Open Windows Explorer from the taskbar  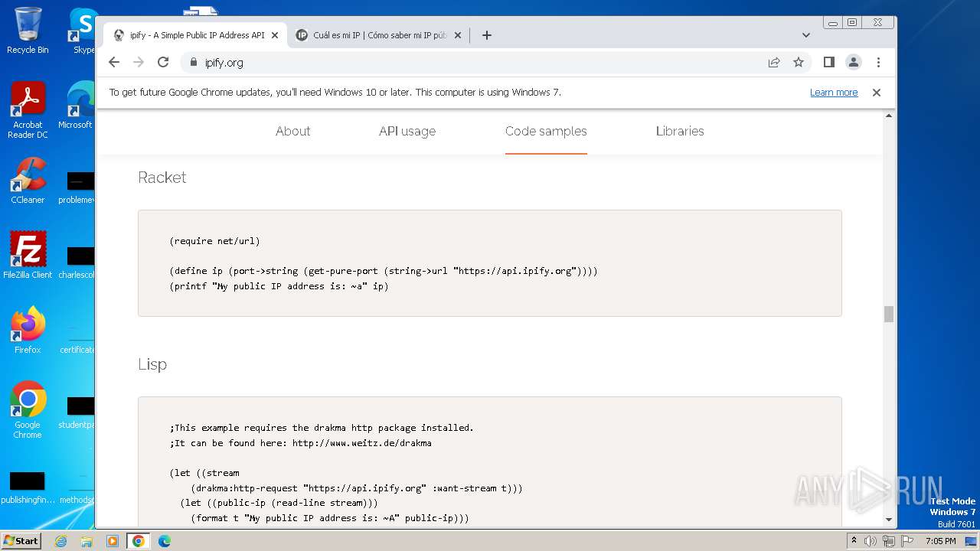(87, 541)
